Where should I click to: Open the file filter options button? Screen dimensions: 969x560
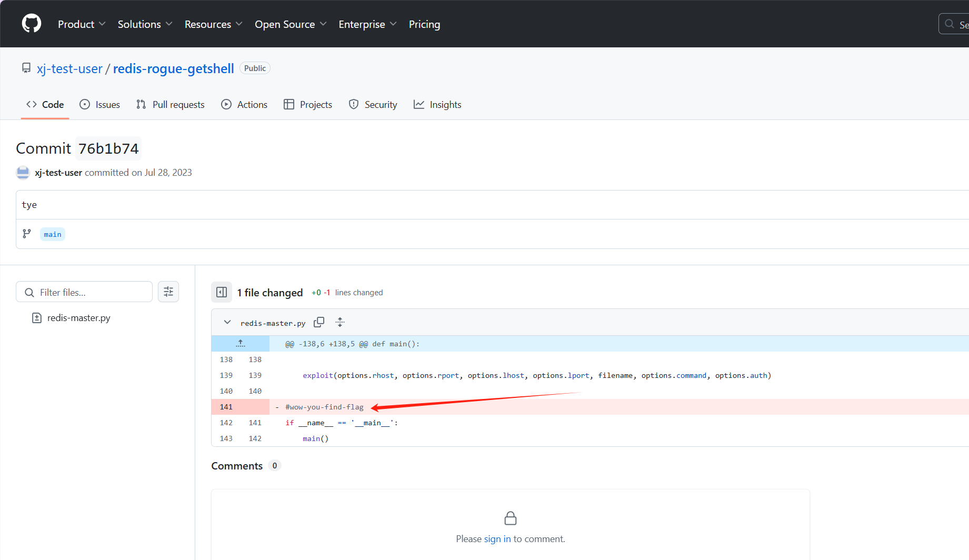[x=168, y=292]
